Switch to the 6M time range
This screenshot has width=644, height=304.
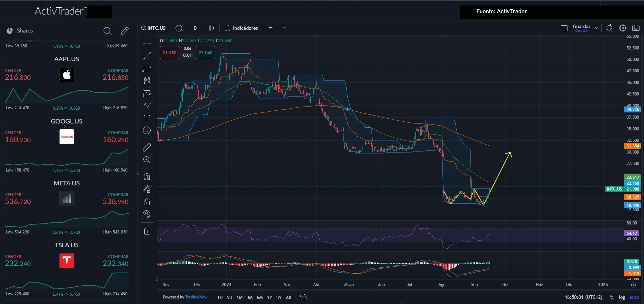tap(259, 297)
